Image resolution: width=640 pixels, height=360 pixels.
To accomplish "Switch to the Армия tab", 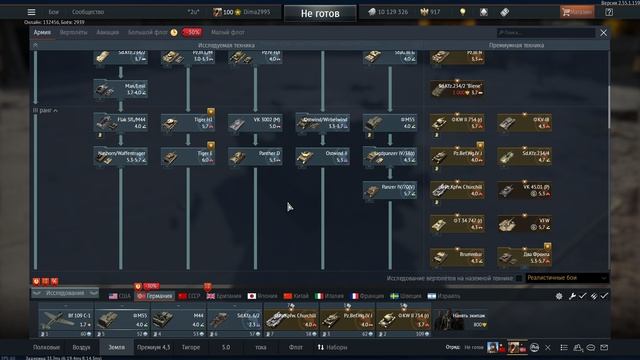I will tap(42, 32).
